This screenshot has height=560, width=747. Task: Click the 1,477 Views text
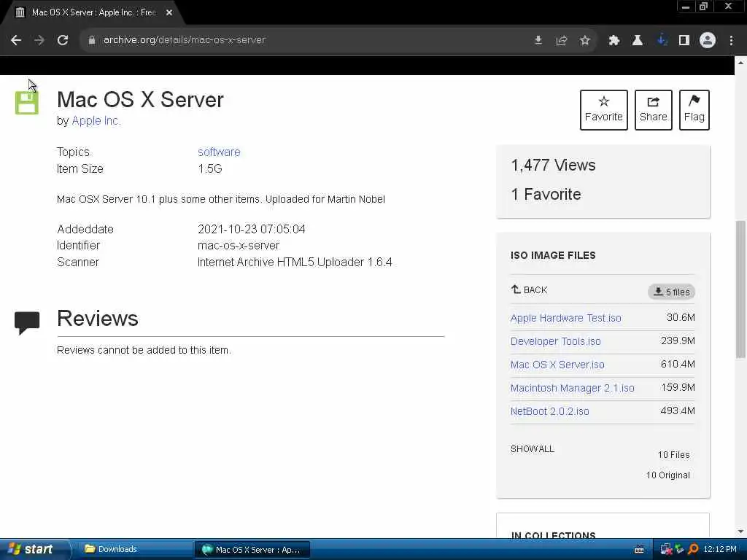click(x=553, y=166)
